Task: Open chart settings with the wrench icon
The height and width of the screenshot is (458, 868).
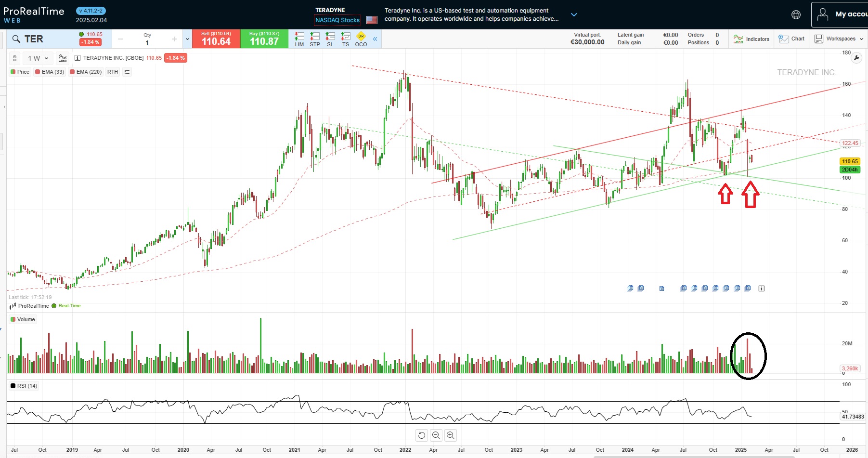Action: (x=856, y=58)
